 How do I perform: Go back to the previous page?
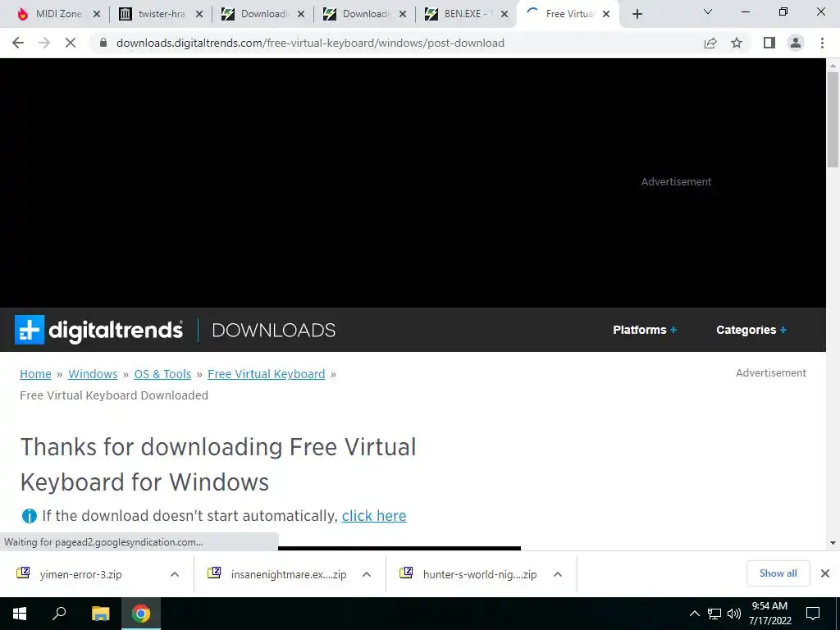click(x=18, y=43)
